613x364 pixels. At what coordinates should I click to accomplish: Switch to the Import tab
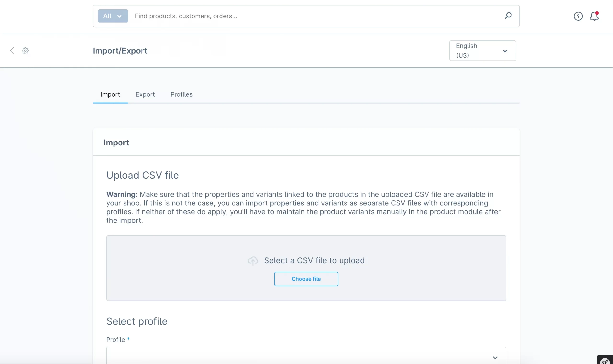110,94
